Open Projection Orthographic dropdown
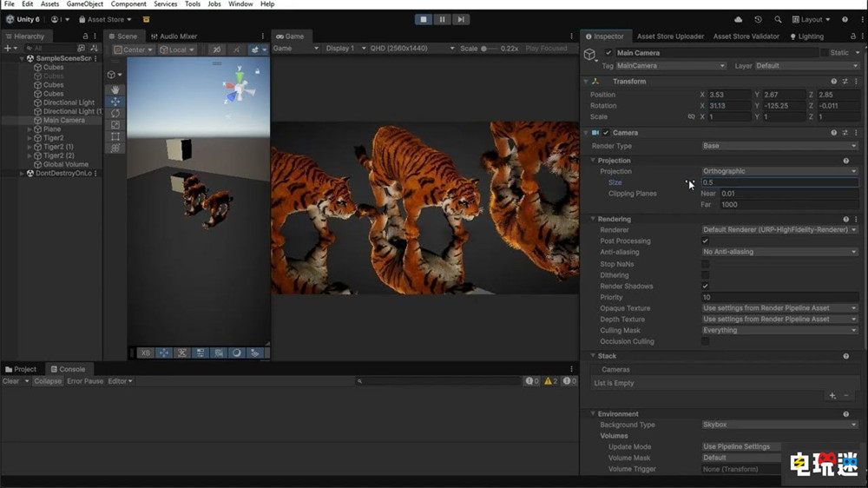The width and height of the screenshot is (868, 488). [x=780, y=172]
